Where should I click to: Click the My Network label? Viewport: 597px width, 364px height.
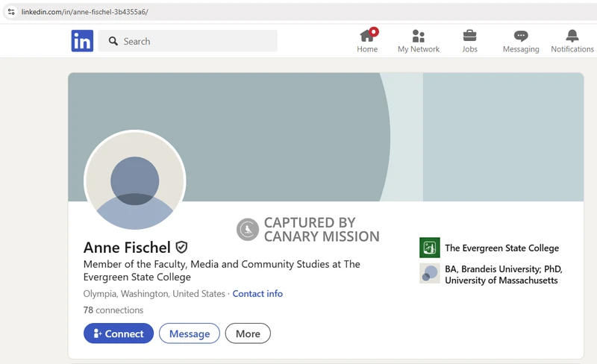click(x=419, y=49)
